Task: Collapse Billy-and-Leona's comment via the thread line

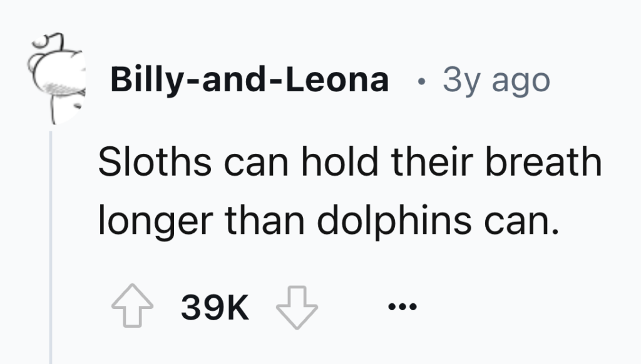Action: (49, 238)
